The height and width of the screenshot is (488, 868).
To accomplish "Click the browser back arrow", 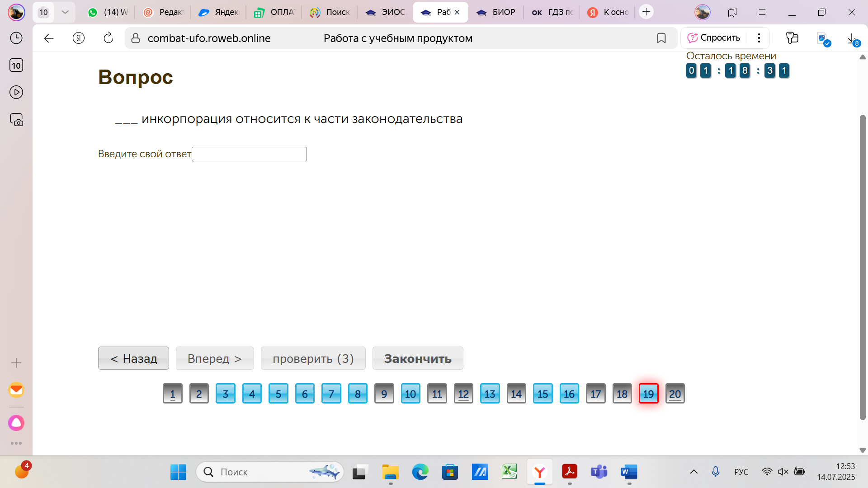I will click(49, 38).
